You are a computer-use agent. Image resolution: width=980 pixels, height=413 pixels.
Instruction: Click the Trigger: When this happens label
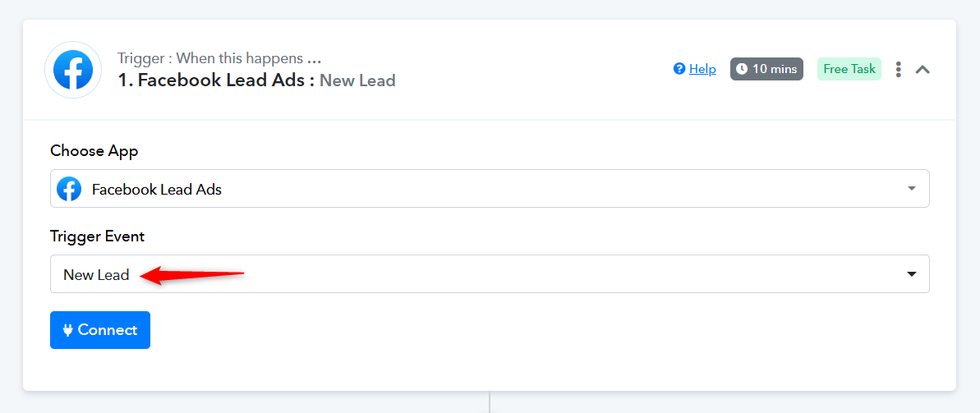click(219, 59)
